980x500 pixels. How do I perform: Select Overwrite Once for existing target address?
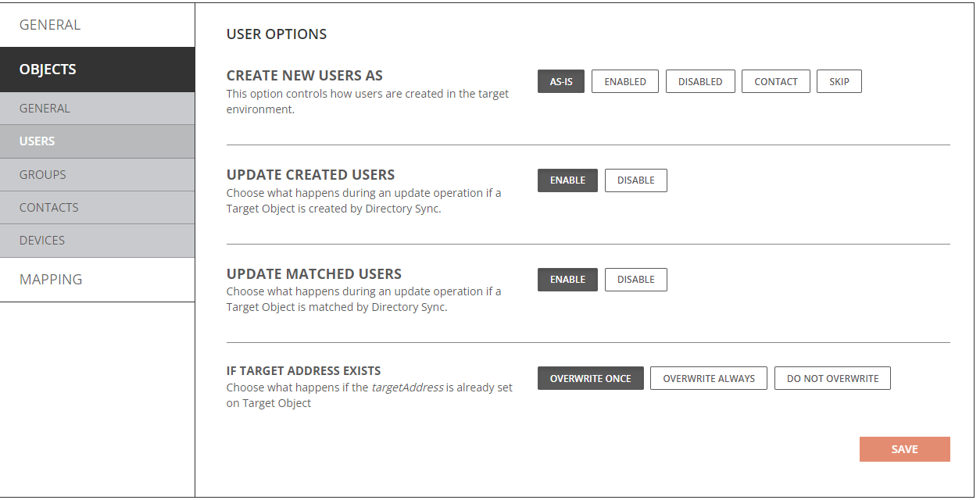pyautogui.click(x=590, y=377)
